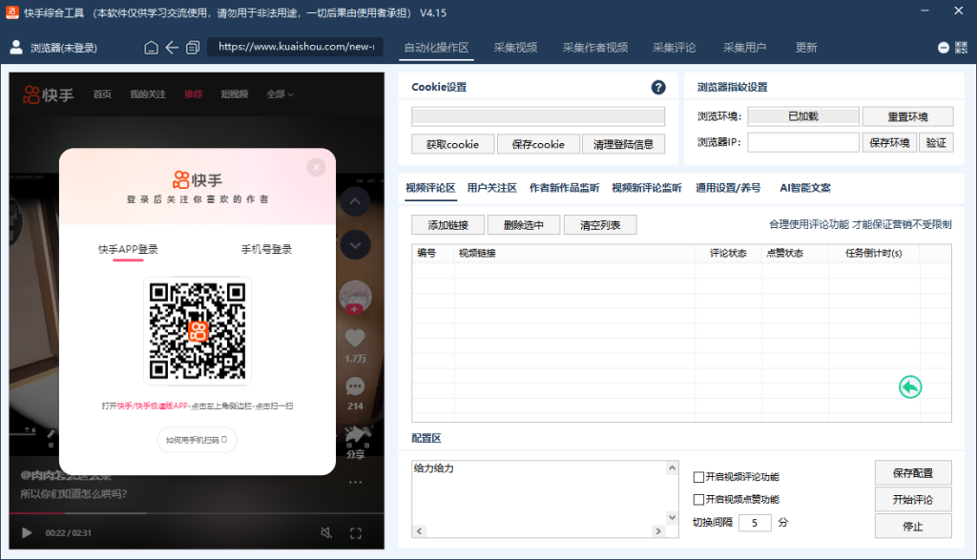Viewport: 977px width, 560px height.
Task: Click the Cookie text input field
Action: click(538, 116)
